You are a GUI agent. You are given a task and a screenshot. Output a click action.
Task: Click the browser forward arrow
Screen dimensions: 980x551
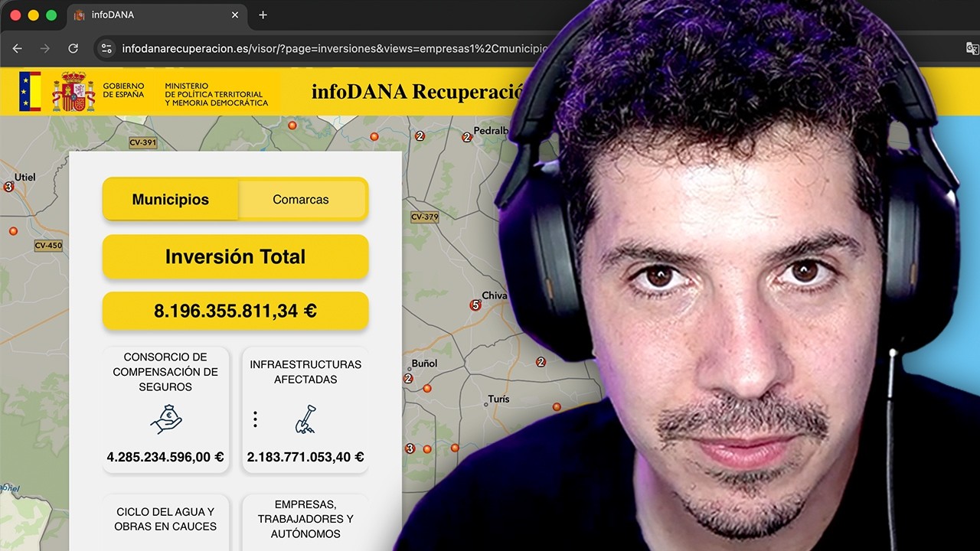45,48
